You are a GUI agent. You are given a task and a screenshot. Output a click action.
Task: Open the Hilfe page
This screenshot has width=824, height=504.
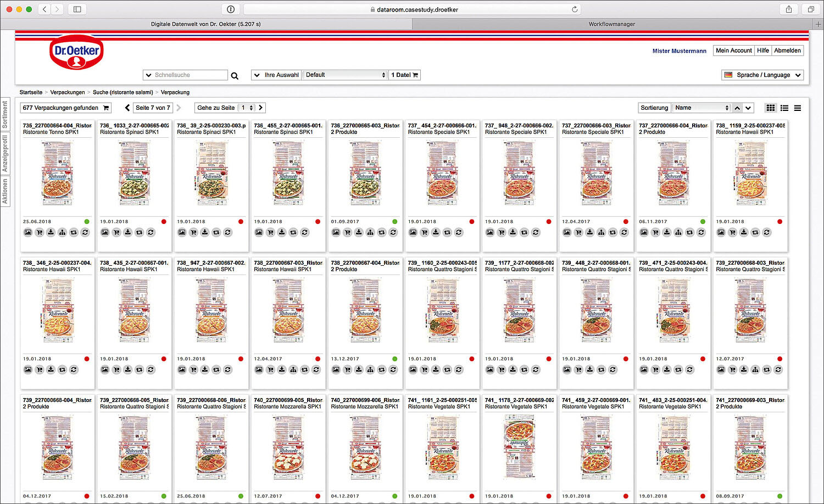coord(763,51)
